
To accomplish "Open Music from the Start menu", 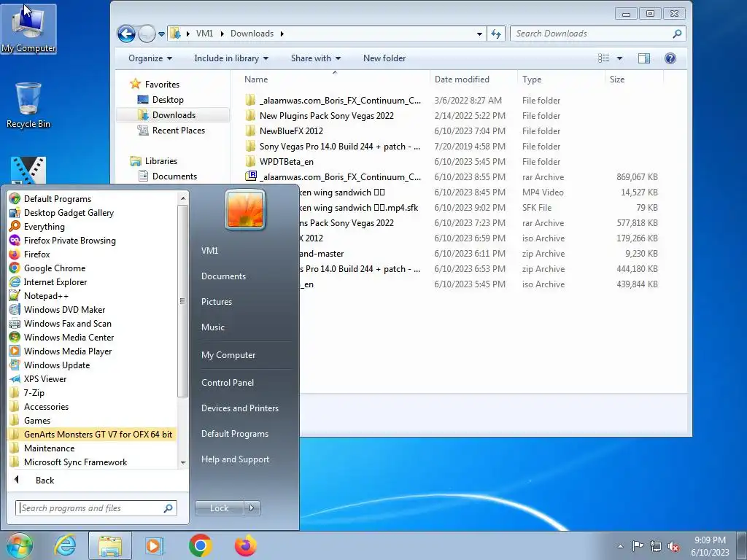I will 212,327.
